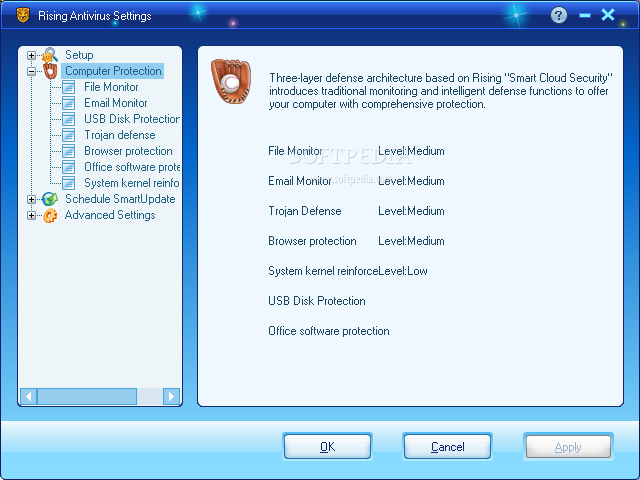The width and height of the screenshot is (640, 480).
Task: Click the Email Monitor page icon
Action: click(69, 103)
